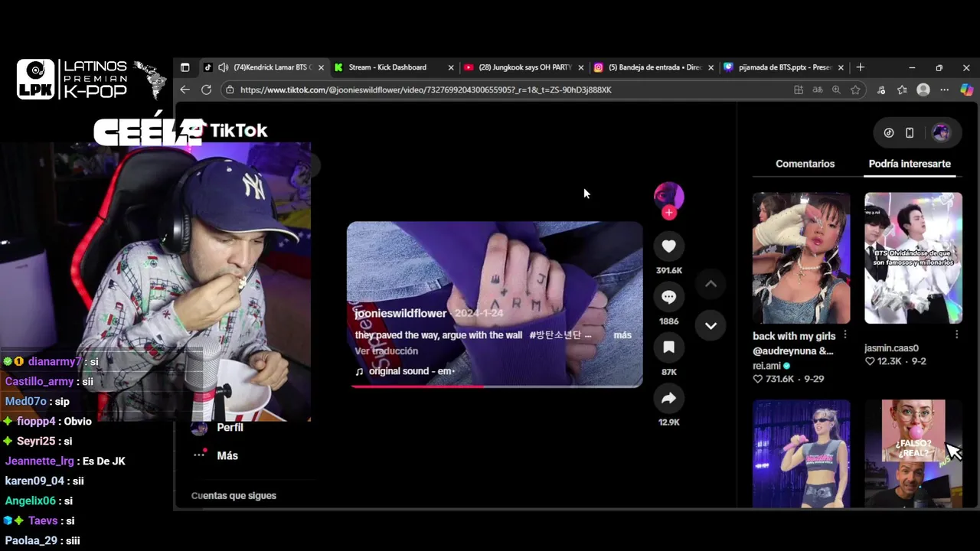Close the Stream - Kick Dashboard tab
This screenshot has width=980, height=551.
[451, 67]
